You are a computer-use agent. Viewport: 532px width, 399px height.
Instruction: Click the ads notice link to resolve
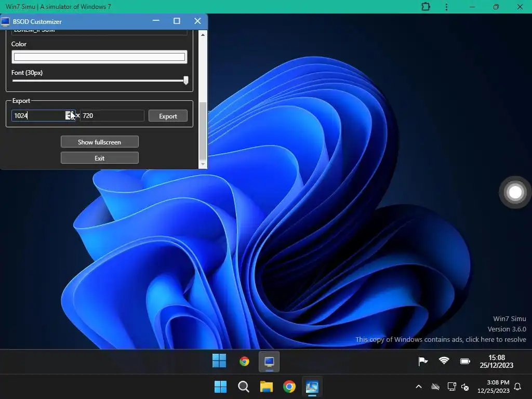point(441,339)
